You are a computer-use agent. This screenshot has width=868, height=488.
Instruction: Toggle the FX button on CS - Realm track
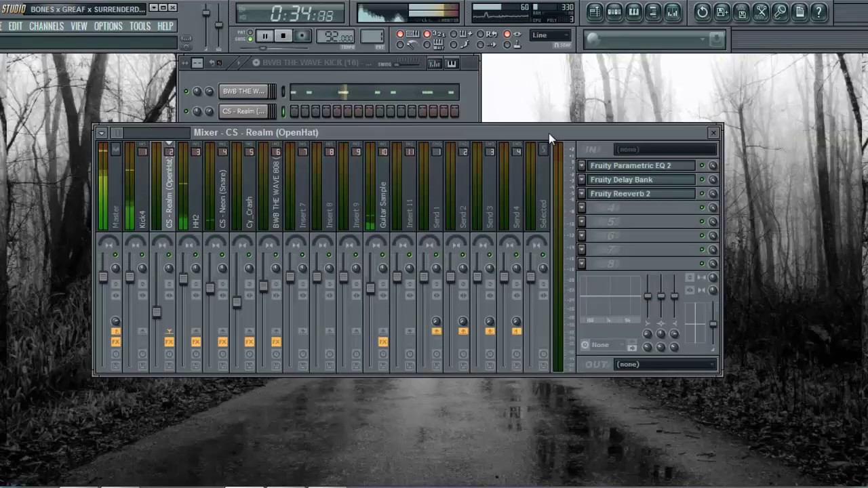[169, 342]
